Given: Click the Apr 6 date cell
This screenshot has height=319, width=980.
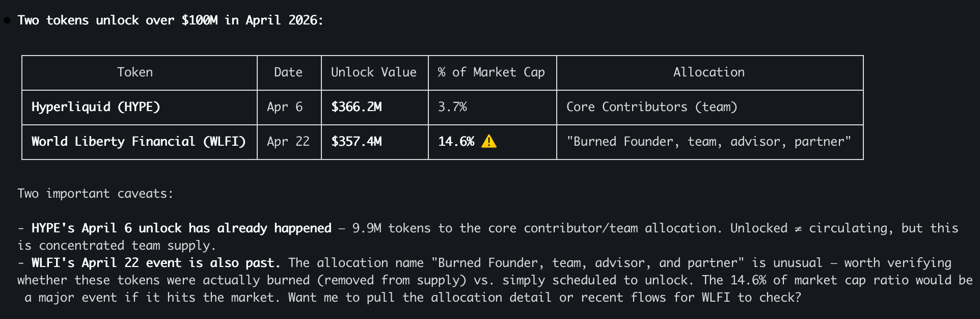Looking at the screenshot, I should pyautogui.click(x=285, y=107).
